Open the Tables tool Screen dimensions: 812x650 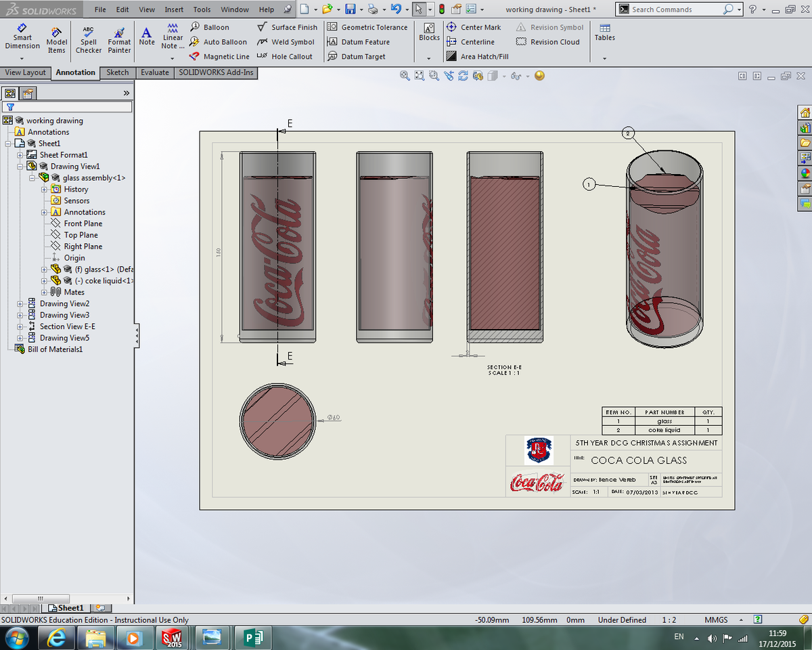[x=605, y=32]
